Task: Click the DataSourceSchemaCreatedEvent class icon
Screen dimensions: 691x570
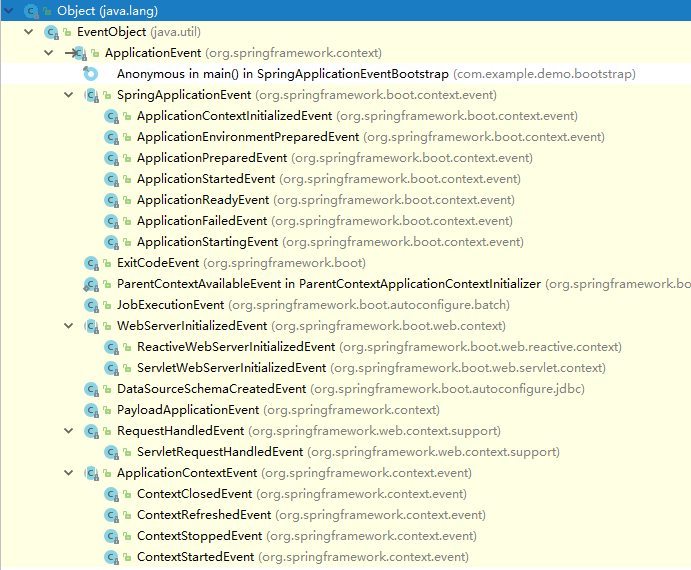Action: pos(91,389)
